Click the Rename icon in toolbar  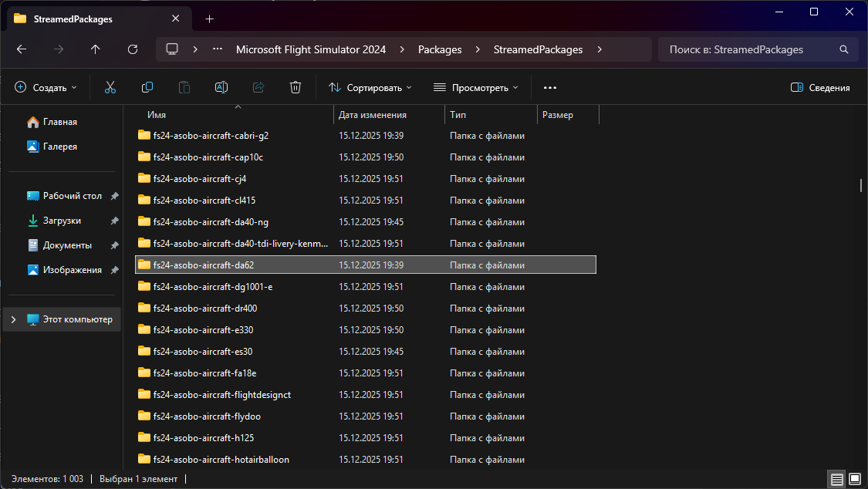pos(221,88)
